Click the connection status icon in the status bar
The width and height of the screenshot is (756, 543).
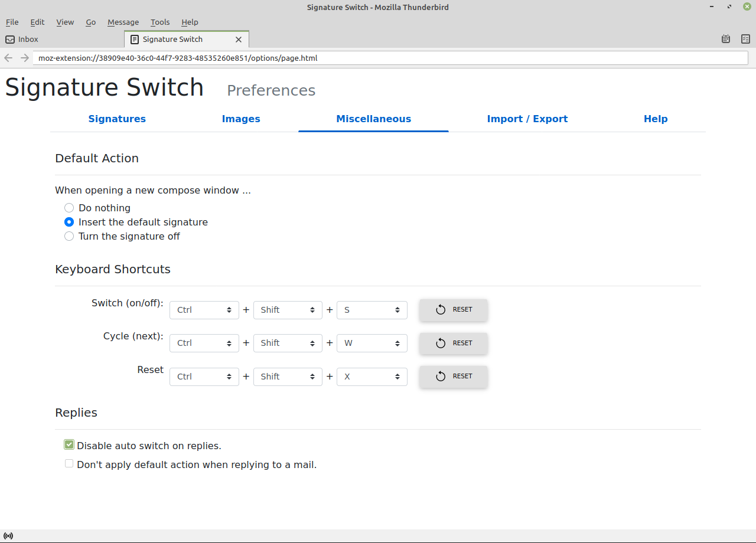(x=8, y=536)
